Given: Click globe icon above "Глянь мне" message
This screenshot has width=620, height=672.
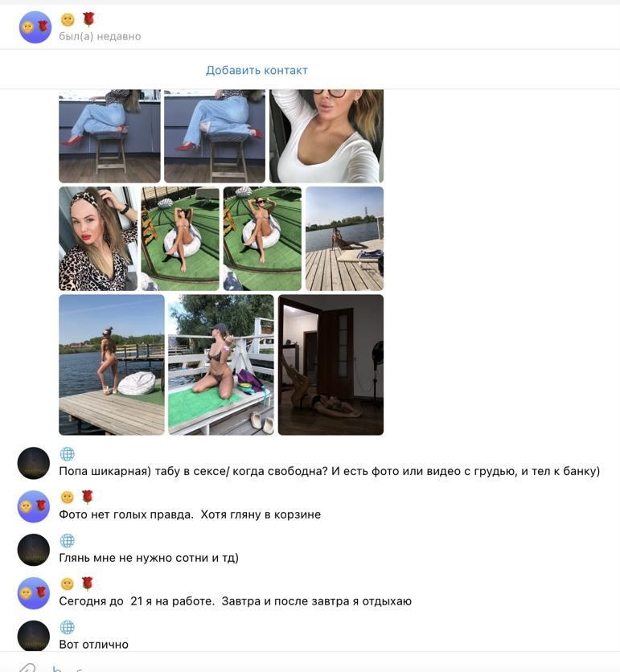Looking at the screenshot, I should pos(68,540).
